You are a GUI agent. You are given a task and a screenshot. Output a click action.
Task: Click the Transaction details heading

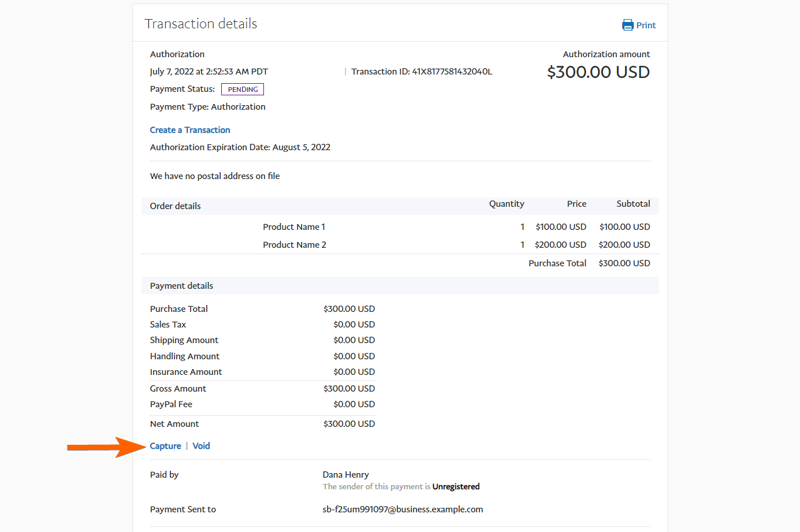point(201,24)
